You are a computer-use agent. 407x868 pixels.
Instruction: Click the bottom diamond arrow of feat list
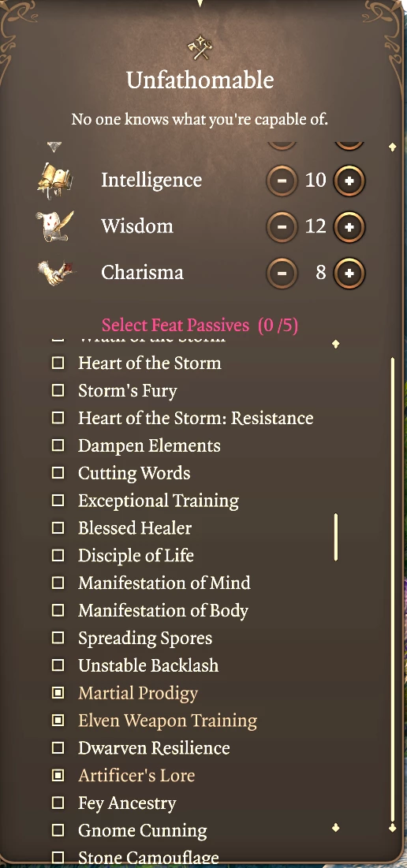[335, 827]
